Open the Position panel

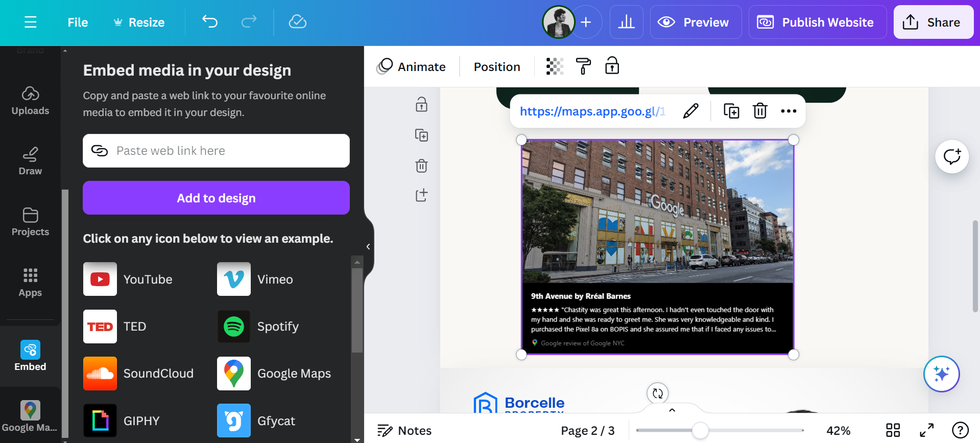(497, 66)
